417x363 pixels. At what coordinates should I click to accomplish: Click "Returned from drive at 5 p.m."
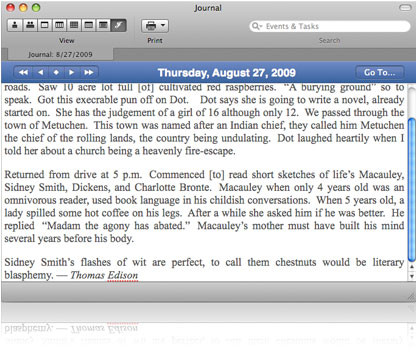tap(73, 175)
